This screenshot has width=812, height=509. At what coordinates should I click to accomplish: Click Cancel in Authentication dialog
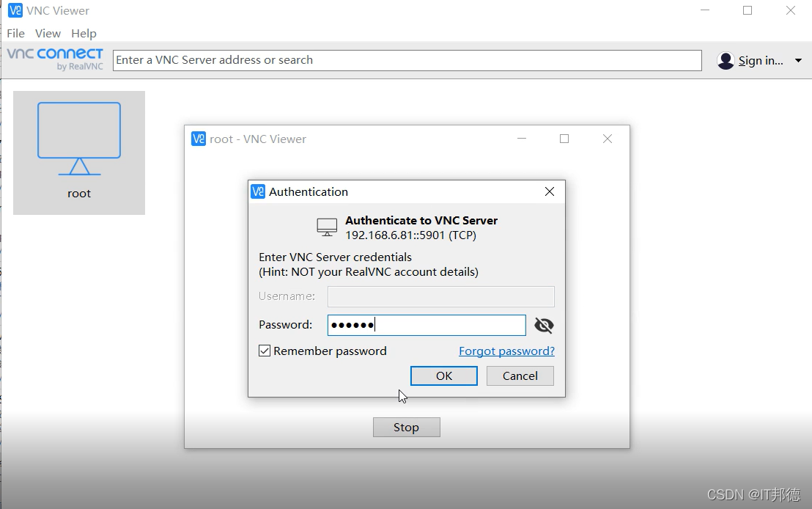(520, 376)
